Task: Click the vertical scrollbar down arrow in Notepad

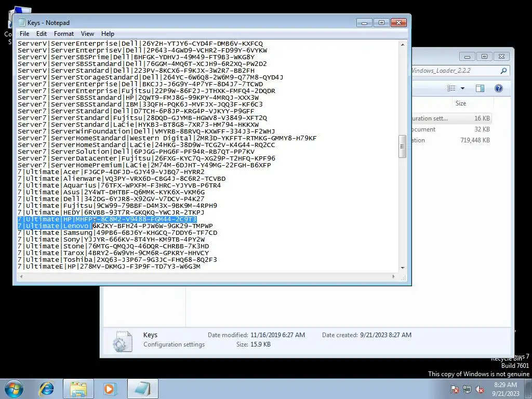Action: click(x=403, y=268)
